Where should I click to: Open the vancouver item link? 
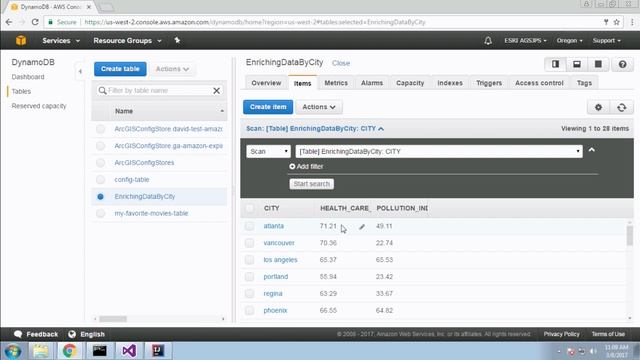[279, 243]
